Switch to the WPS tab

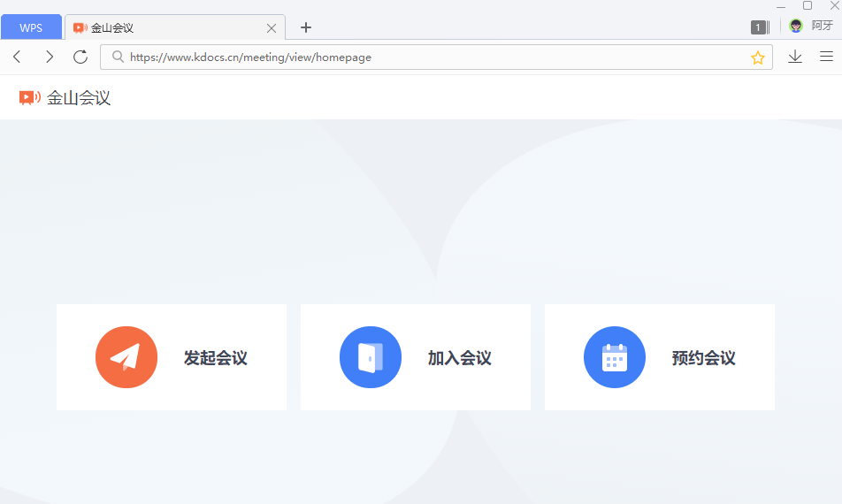(31, 27)
